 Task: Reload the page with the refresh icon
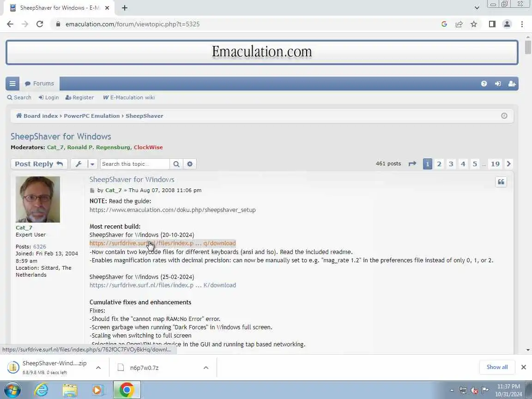[x=40, y=24]
